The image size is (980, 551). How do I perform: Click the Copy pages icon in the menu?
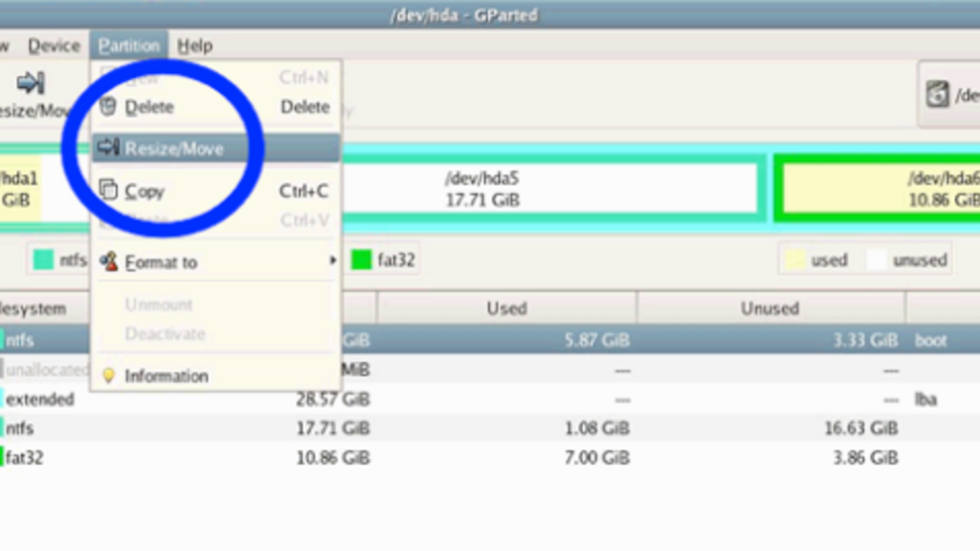click(x=108, y=190)
